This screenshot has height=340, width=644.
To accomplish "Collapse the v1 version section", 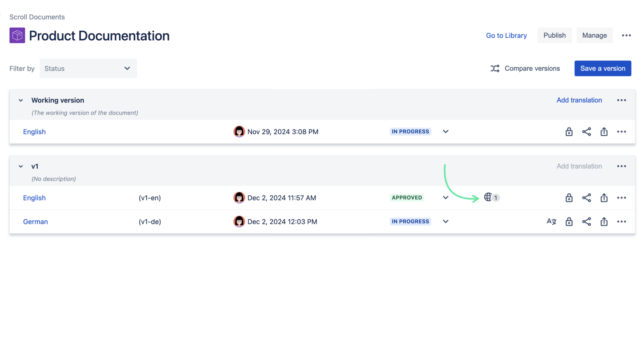I will 21,166.
